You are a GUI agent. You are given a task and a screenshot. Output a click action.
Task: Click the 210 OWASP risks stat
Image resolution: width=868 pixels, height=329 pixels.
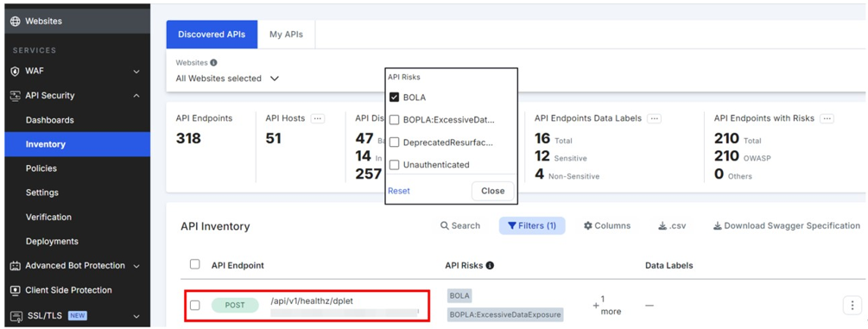[743, 157]
